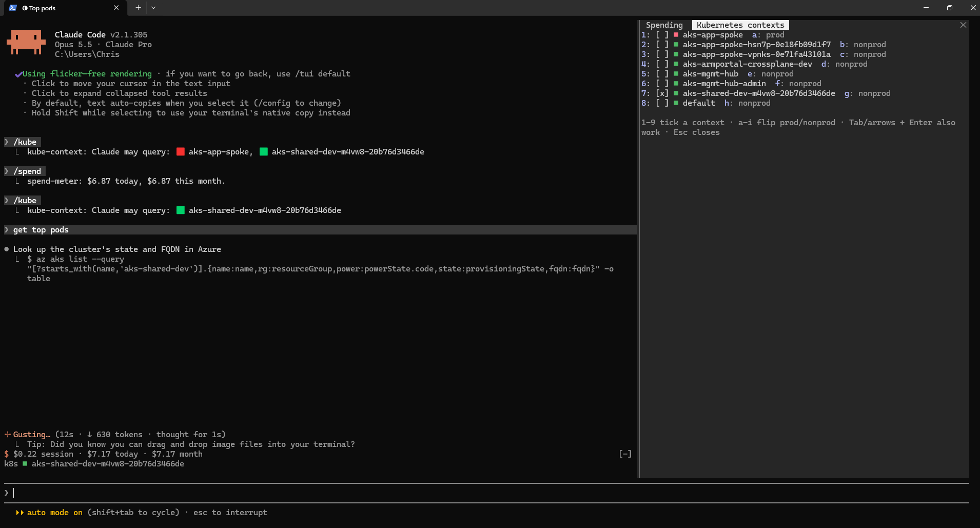Viewport: 980px width, 528px height.
Task: Click the Claude Code crab mascot logo
Action: point(26,42)
